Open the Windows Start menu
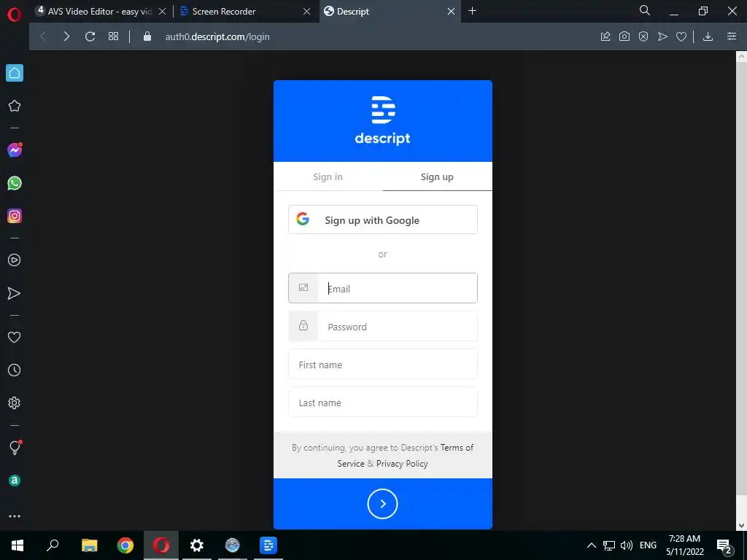 point(18,545)
